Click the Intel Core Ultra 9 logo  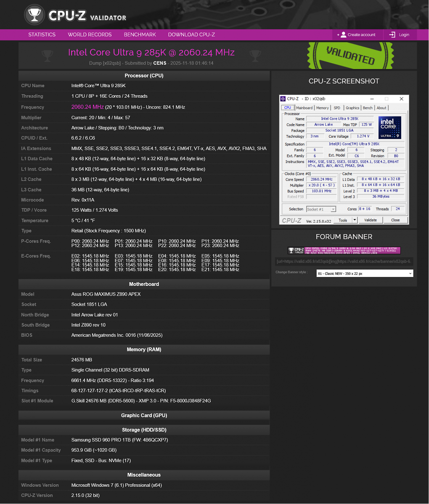[x=390, y=127]
